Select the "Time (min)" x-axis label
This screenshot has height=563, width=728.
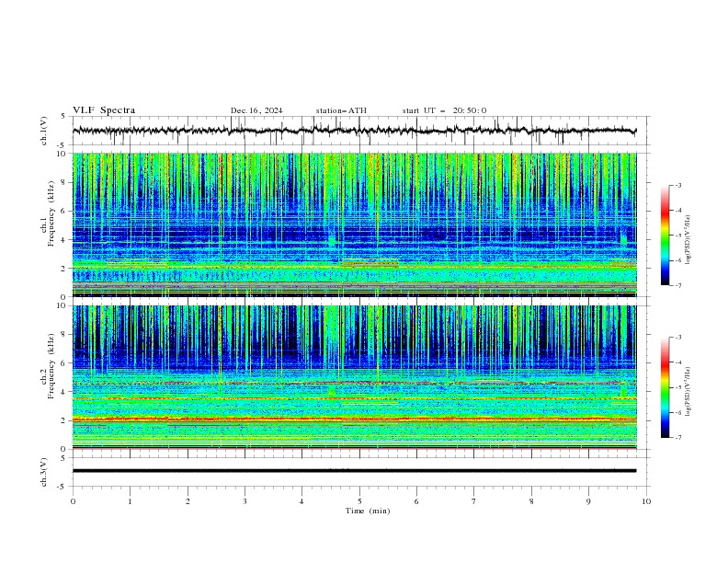368,511
